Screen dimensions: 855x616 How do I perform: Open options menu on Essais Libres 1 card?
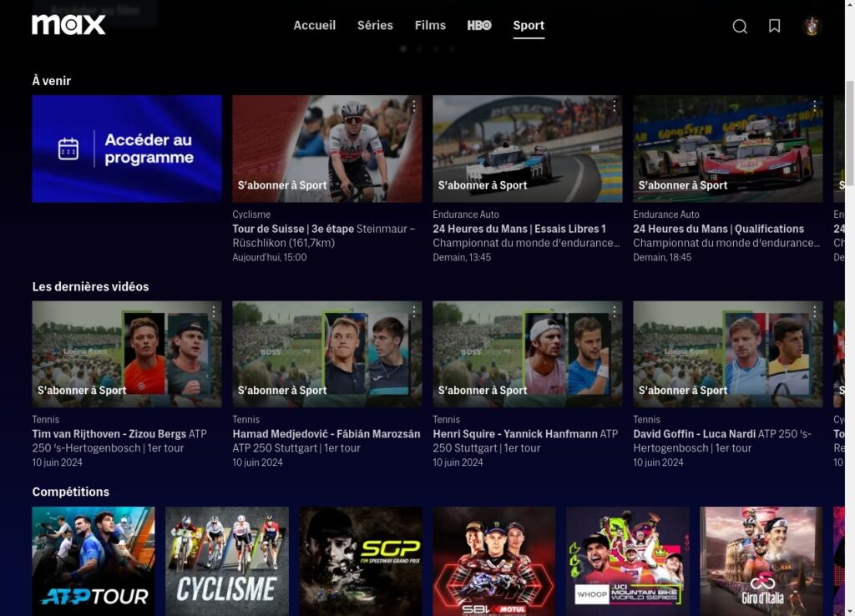(x=615, y=106)
